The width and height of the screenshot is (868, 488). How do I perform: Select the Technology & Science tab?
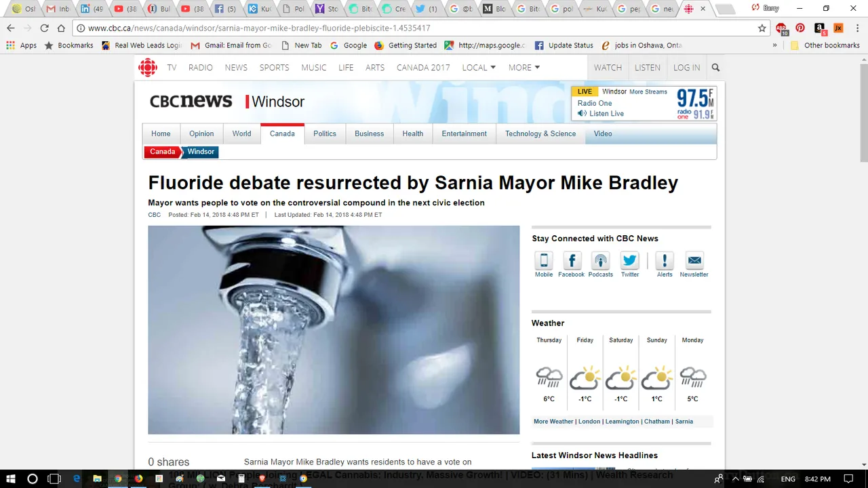tap(540, 134)
